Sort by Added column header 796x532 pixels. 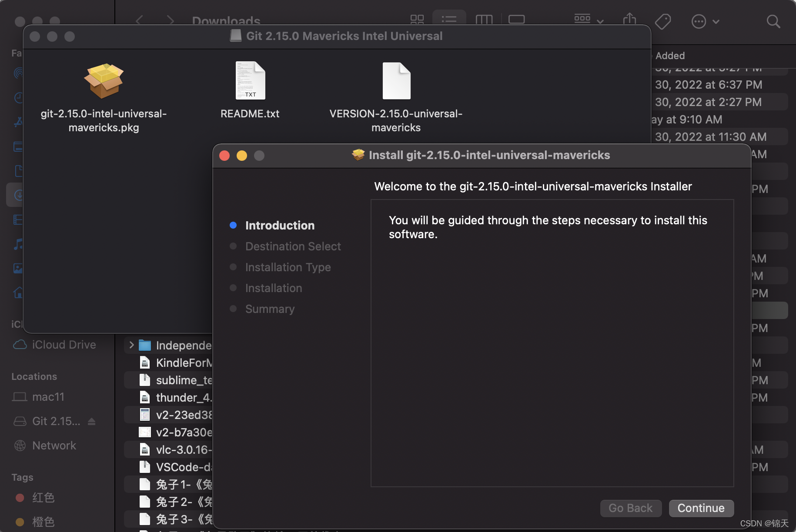(670, 56)
